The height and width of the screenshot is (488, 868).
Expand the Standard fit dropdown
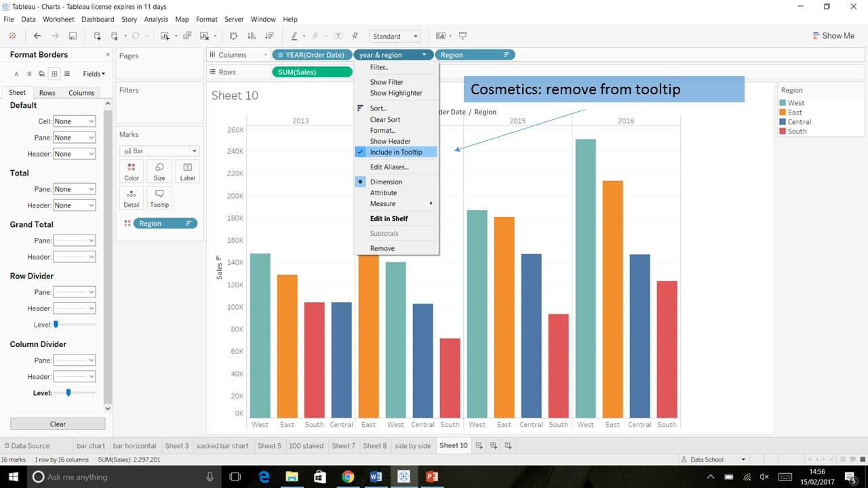[x=395, y=37]
